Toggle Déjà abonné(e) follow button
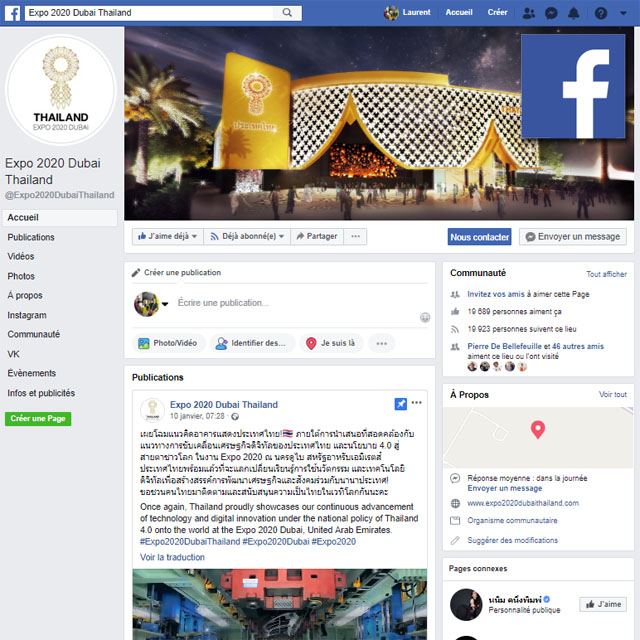 247,236
